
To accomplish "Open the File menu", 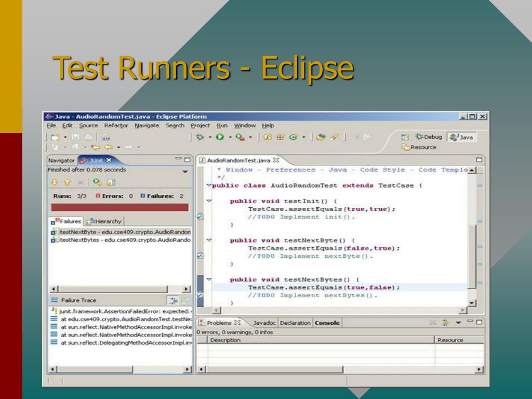I will 51,126.
